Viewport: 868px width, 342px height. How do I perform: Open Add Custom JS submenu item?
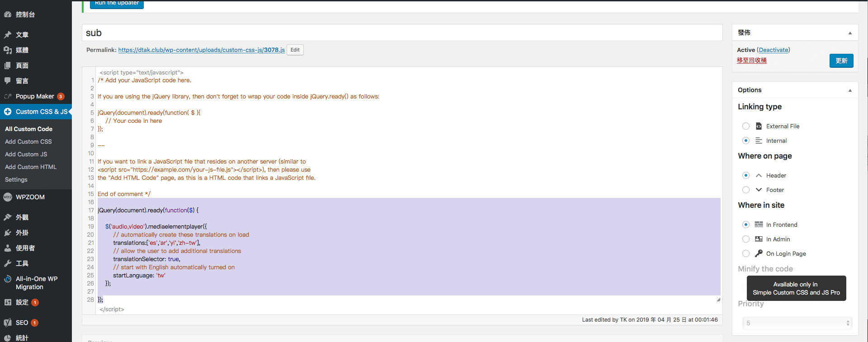pos(26,154)
